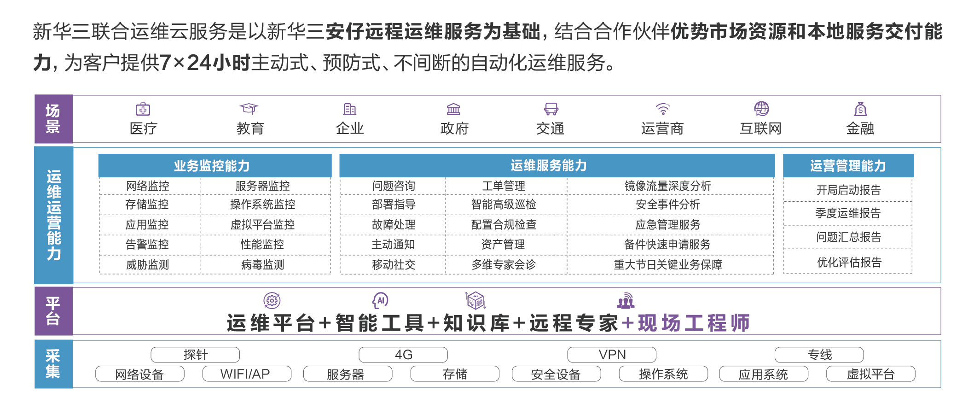Click the 问题汇总报告 cell
This screenshot has height=403, width=980.
pos(848,237)
